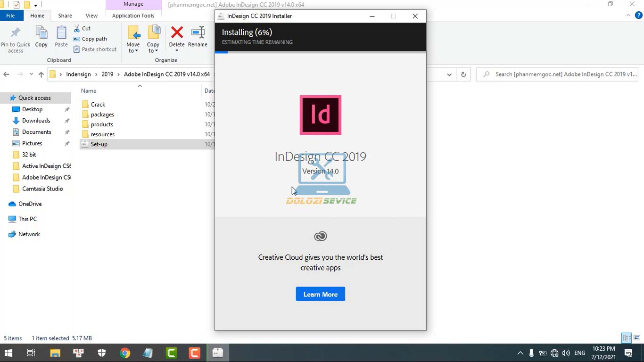644x362 pixels.
Task: Click the Copy path icon
Action: (76, 39)
